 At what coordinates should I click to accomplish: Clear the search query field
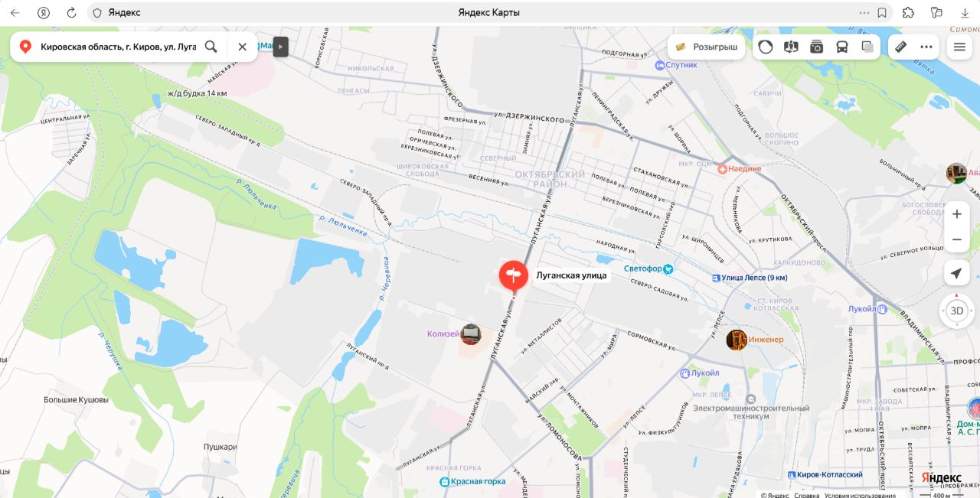[242, 47]
